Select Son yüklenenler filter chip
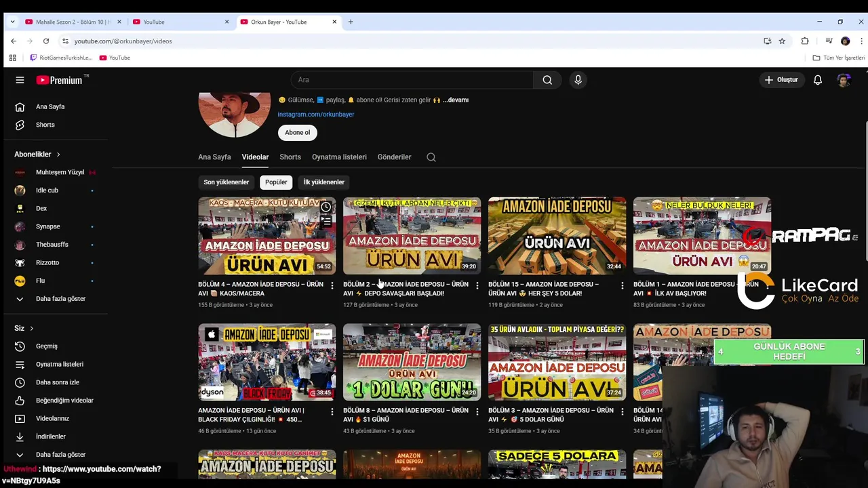The height and width of the screenshot is (488, 868). tap(226, 182)
